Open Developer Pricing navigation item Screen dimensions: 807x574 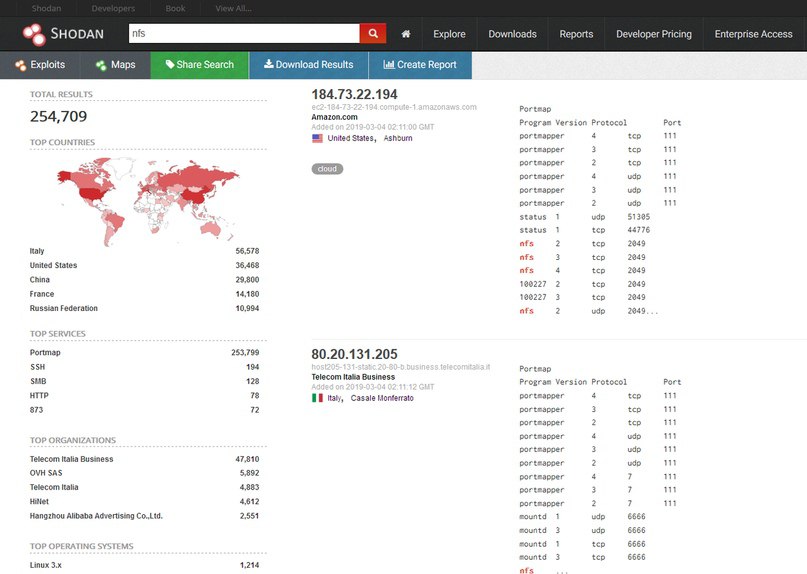(x=654, y=34)
